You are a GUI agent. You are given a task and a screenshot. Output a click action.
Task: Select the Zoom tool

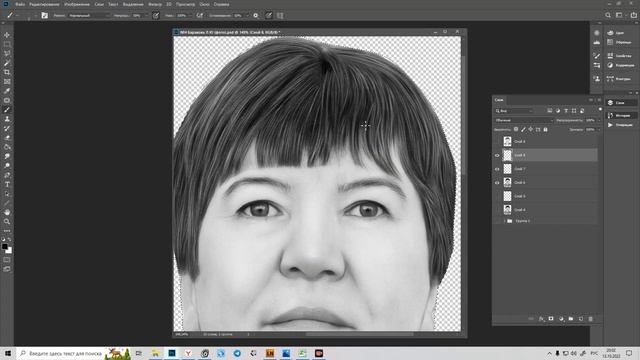point(7,222)
